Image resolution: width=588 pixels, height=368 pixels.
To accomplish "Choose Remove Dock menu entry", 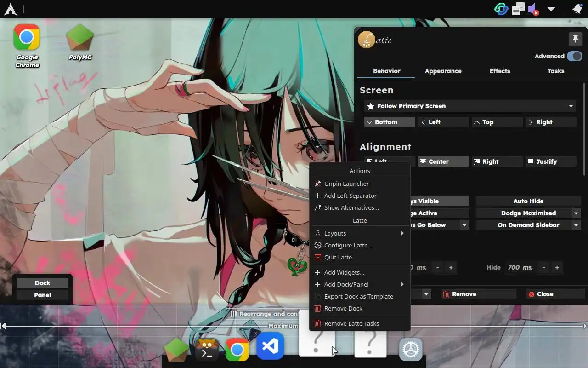I will (x=360, y=308).
